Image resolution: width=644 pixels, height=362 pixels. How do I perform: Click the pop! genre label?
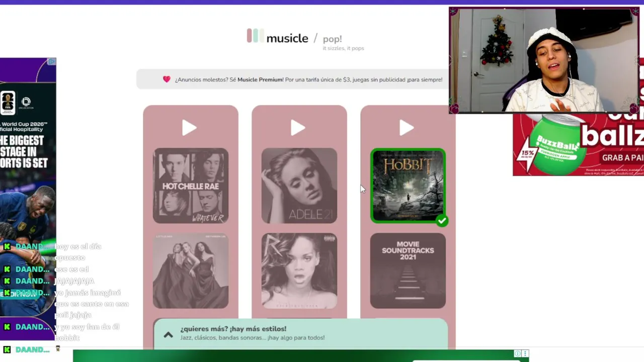(x=333, y=39)
